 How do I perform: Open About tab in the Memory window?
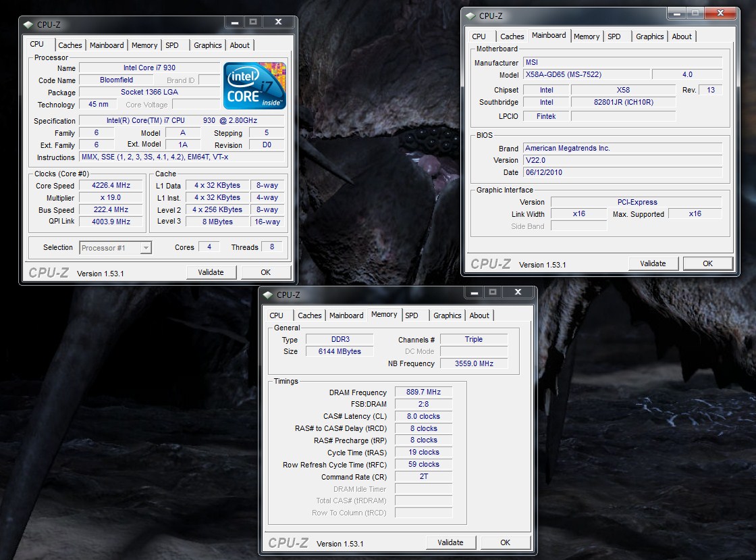pyautogui.click(x=479, y=315)
